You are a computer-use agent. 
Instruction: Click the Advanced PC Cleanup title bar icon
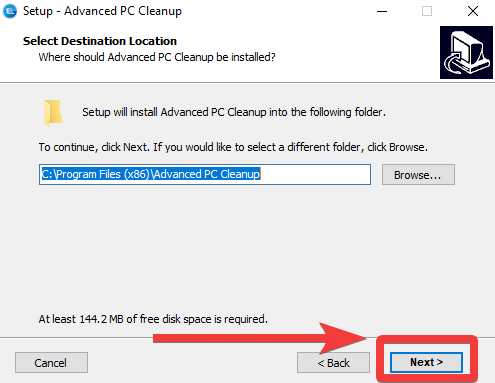point(10,11)
